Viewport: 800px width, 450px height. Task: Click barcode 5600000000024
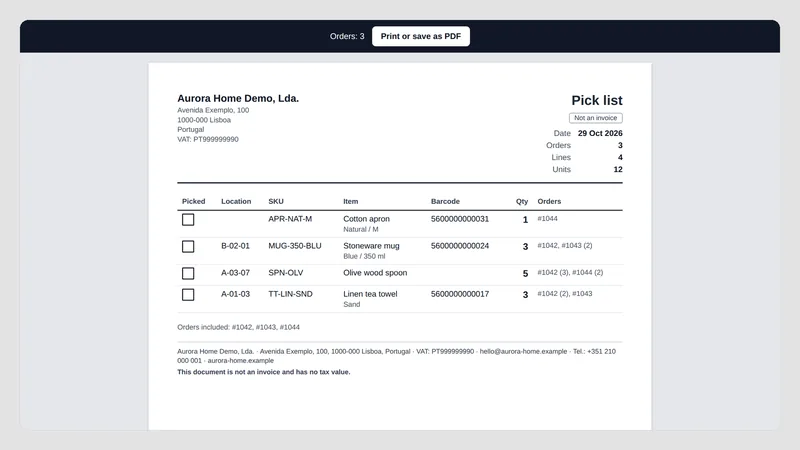tap(460, 246)
